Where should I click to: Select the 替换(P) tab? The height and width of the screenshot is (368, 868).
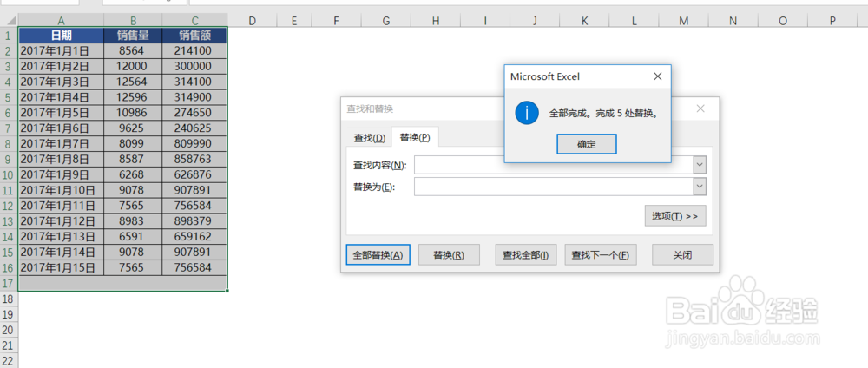pos(415,137)
